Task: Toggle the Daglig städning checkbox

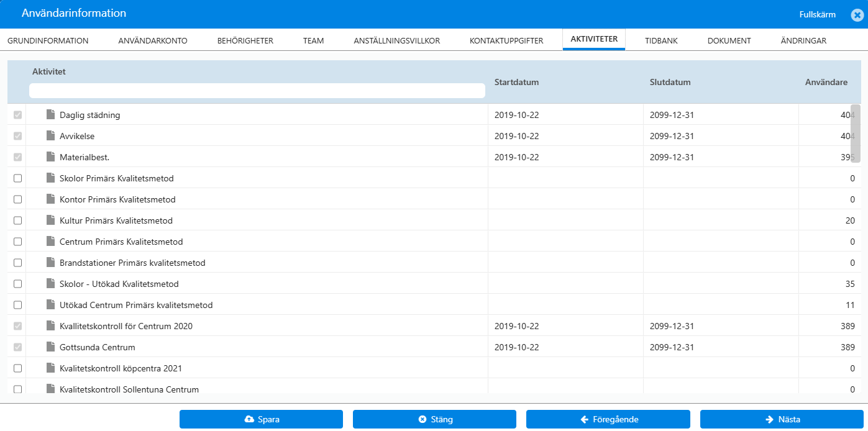Action: click(17, 115)
